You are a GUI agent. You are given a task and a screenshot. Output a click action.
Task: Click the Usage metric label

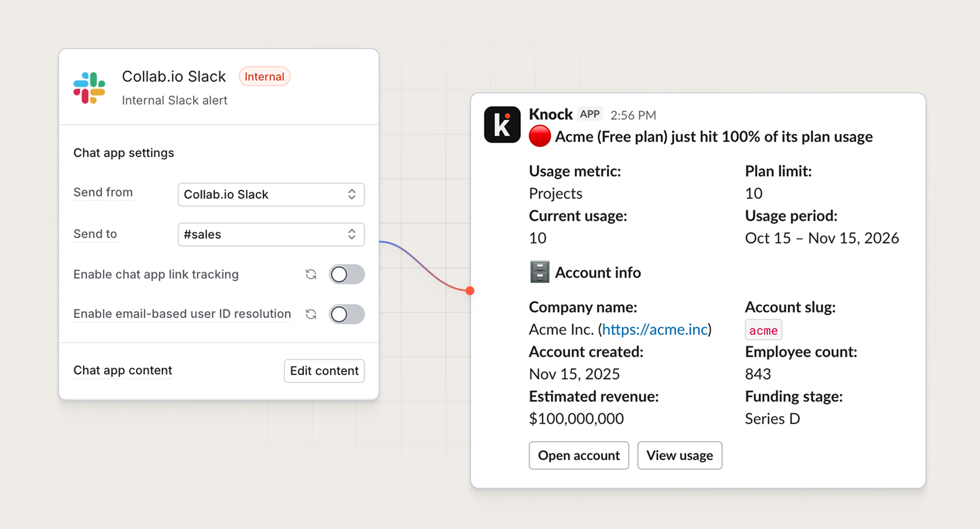[575, 171]
